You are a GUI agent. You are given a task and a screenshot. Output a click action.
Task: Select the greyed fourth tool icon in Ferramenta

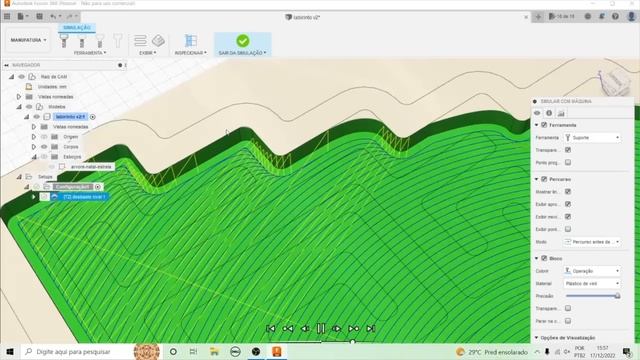pos(118,40)
